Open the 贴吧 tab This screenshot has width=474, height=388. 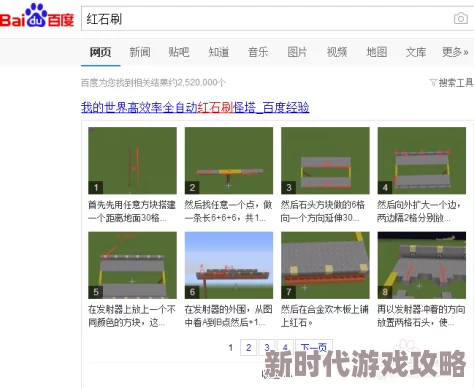pyautogui.click(x=179, y=52)
